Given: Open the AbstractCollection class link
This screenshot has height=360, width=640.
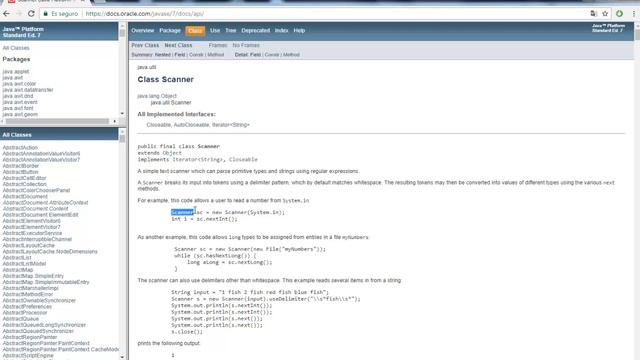Looking at the screenshot, I should coord(24,184).
